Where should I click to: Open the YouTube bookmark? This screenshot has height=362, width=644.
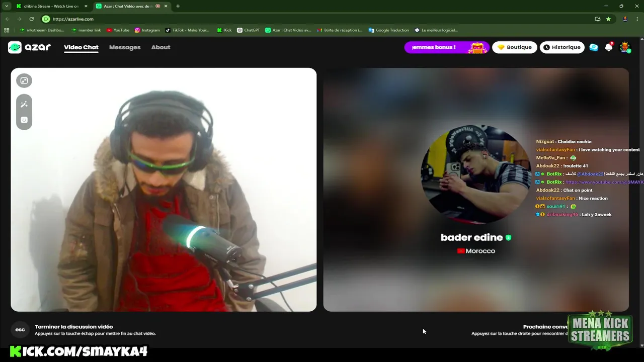coord(118,30)
